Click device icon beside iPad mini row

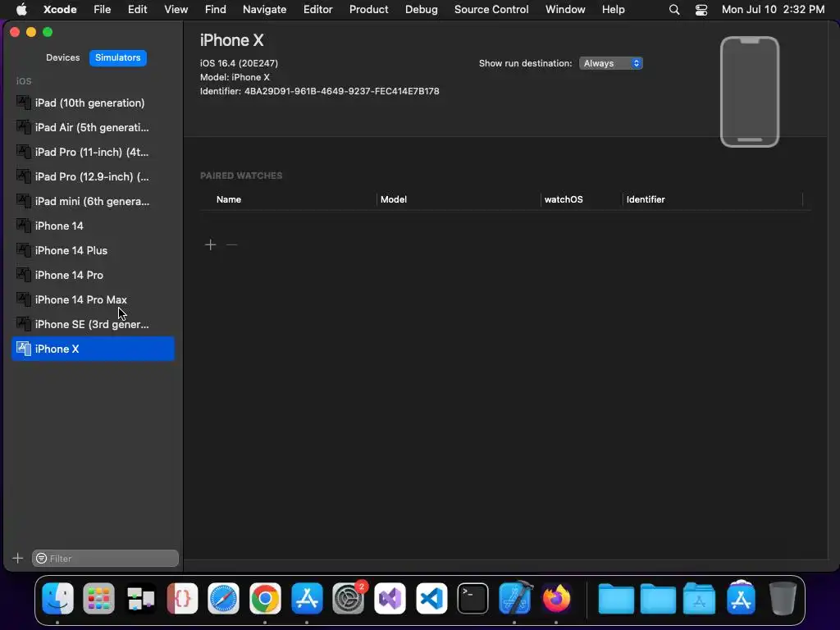pos(24,201)
